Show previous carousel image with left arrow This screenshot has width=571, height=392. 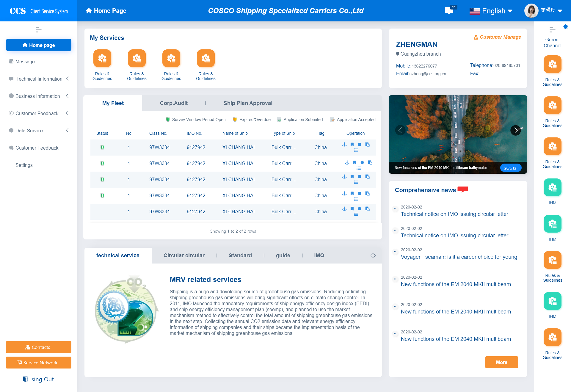pos(400,130)
